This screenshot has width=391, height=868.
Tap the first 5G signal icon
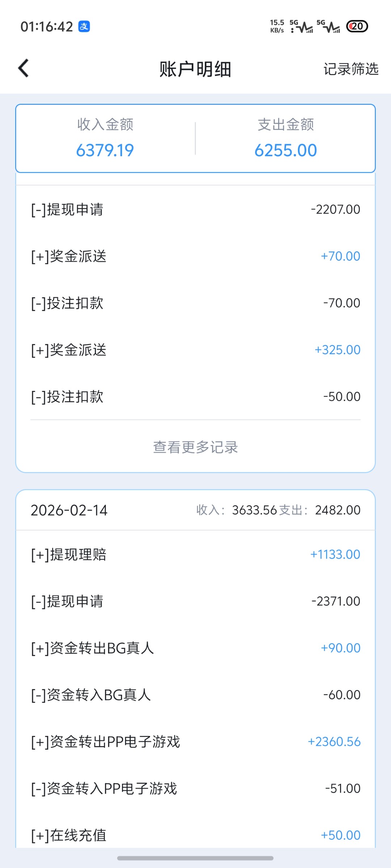pos(302,26)
